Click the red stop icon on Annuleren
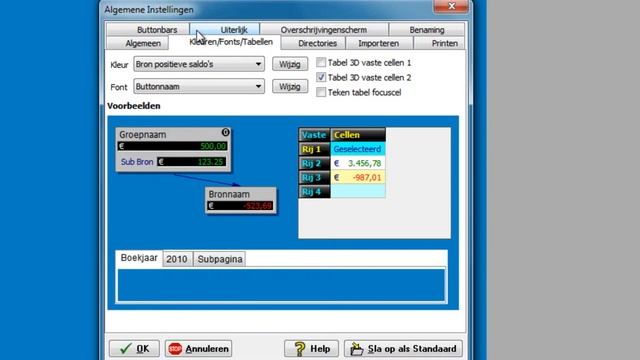The height and width of the screenshot is (360, 640). click(x=175, y=349)
